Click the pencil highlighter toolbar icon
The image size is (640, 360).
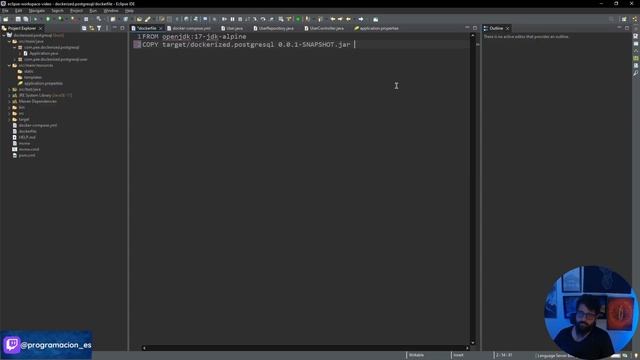tap(148, 19)
